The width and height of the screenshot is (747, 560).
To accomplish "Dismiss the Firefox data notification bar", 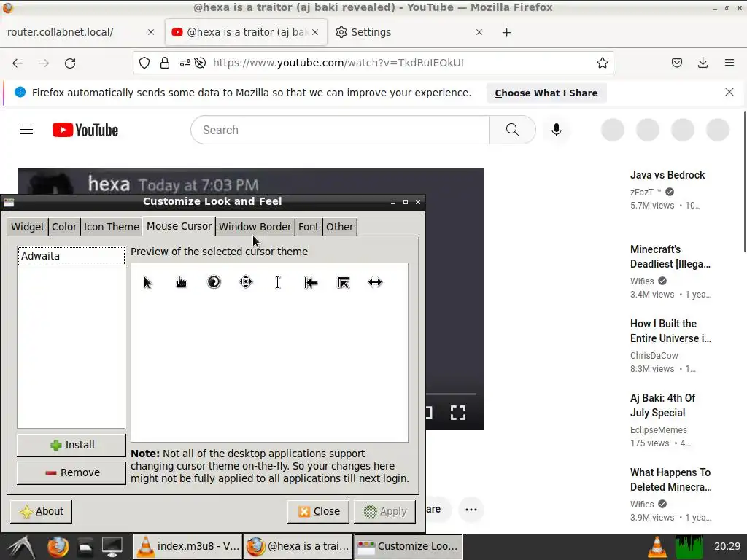I will [729, 92].
